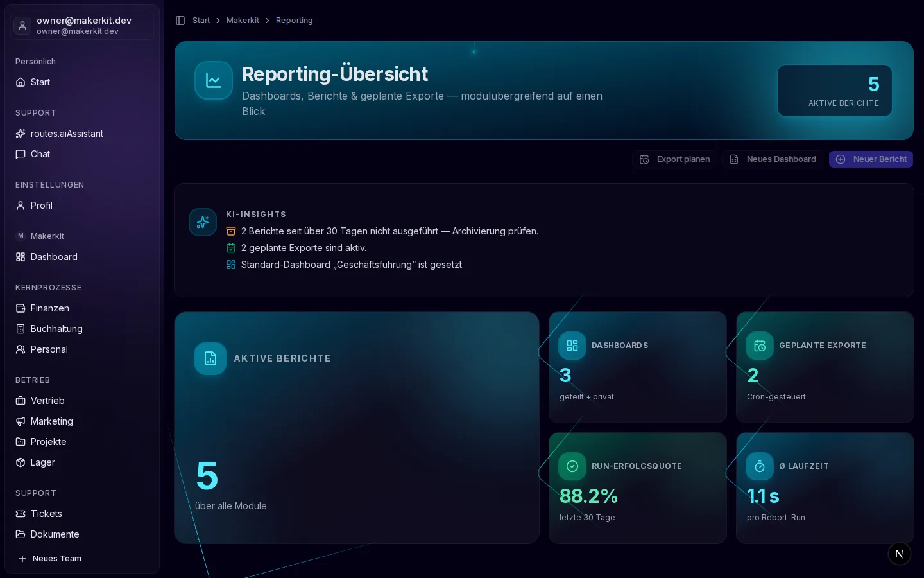The height and width of the screenshot is (578, 924).
Task: Click the Neuer Bericht button
Action: (871, 159)
